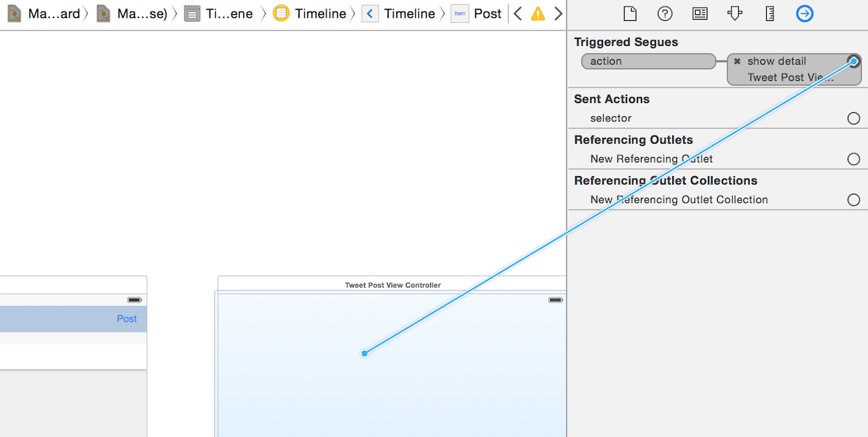The width and height of the screenshot is (868, 437).
Task: Click the Timeline storyboard scene icon in jump bar
Action: 280,13
